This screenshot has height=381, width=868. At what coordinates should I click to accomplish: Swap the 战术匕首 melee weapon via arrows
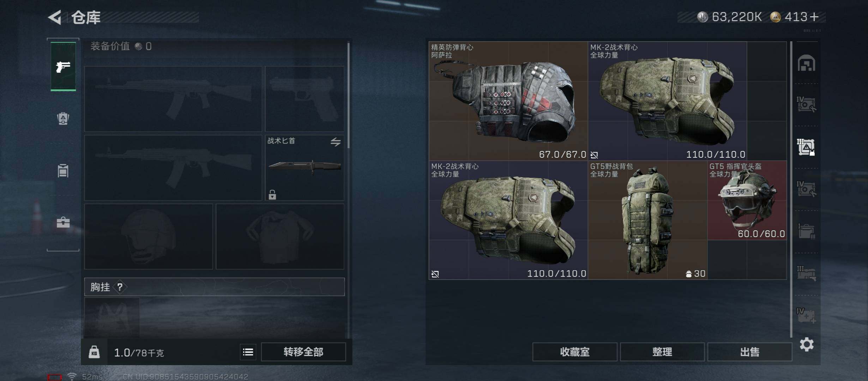336,142
